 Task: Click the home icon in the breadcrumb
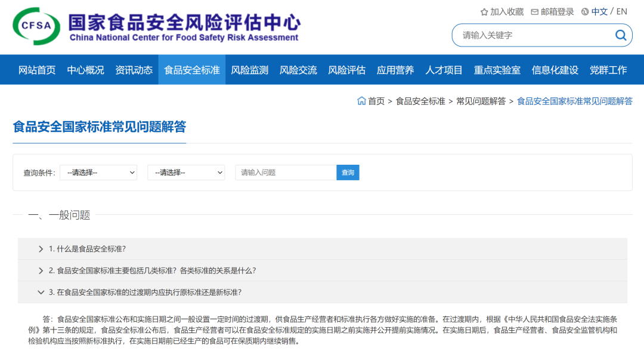(362, 101)
